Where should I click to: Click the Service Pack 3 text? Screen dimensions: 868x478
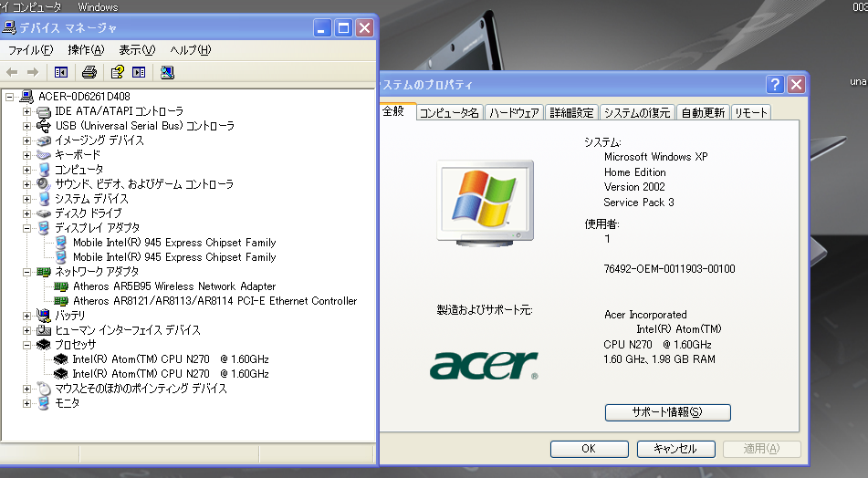(x=639, y=203)
